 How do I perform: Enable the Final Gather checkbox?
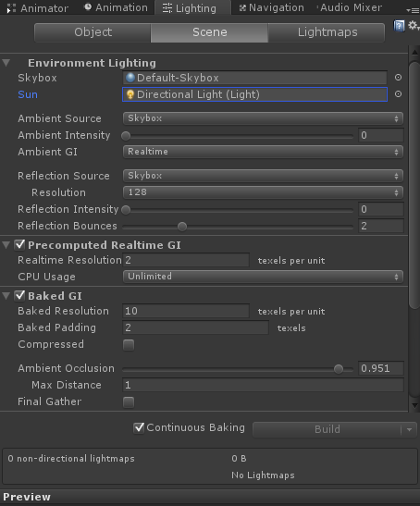coord(129,402)
